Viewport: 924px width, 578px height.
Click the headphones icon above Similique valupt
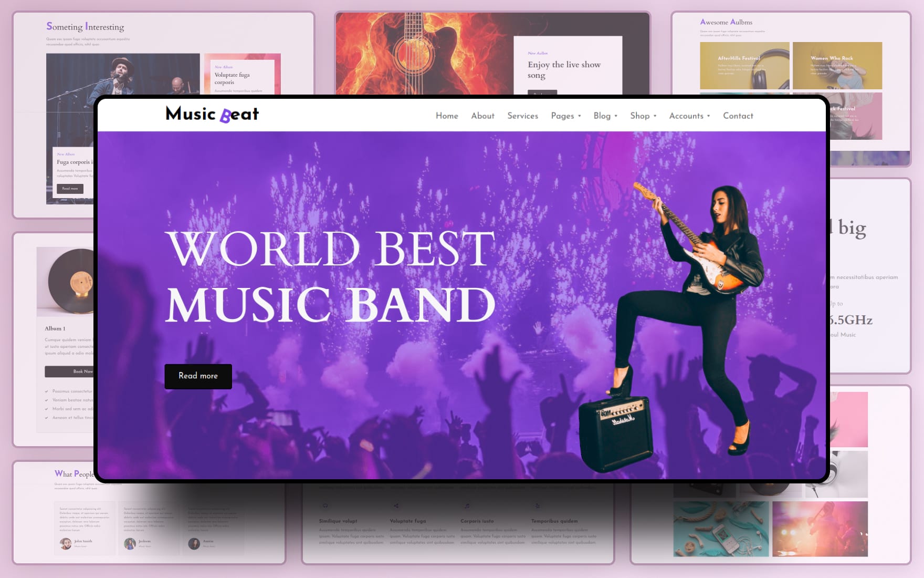(325, 506)
